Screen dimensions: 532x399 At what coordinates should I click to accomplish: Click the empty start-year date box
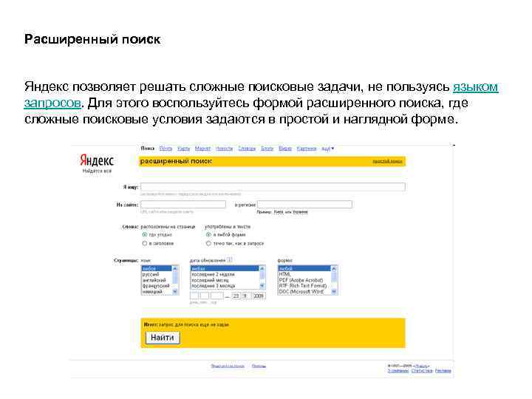216,296
